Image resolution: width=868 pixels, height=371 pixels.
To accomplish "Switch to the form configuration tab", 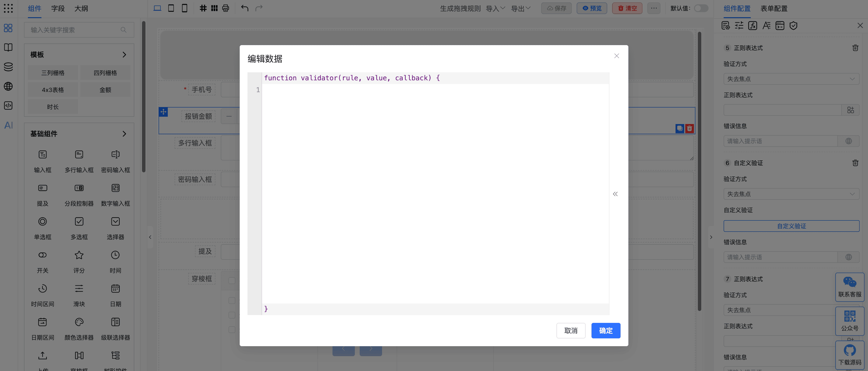I will click(x=774, y=8).
